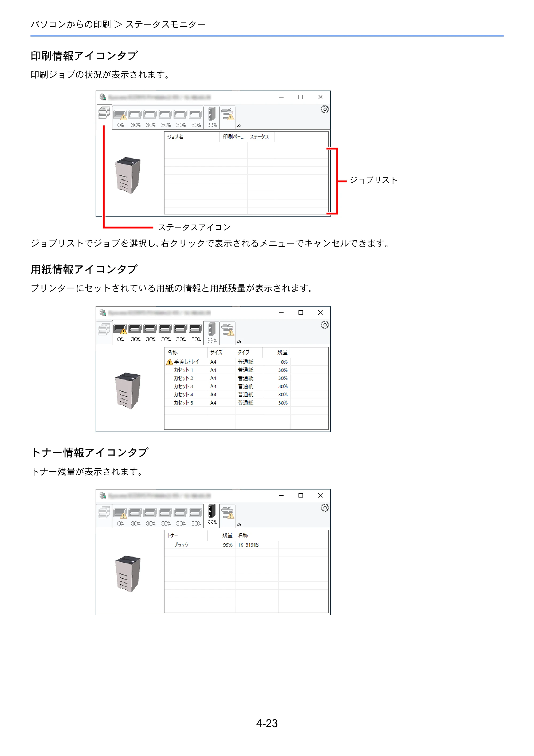Collapse panel with chevron in job list window
534x756 pixels.
[x=239, y=126]
